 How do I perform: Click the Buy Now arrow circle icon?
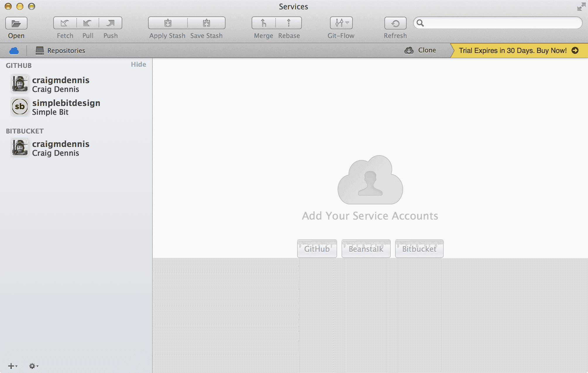click(x=575, y=50)
